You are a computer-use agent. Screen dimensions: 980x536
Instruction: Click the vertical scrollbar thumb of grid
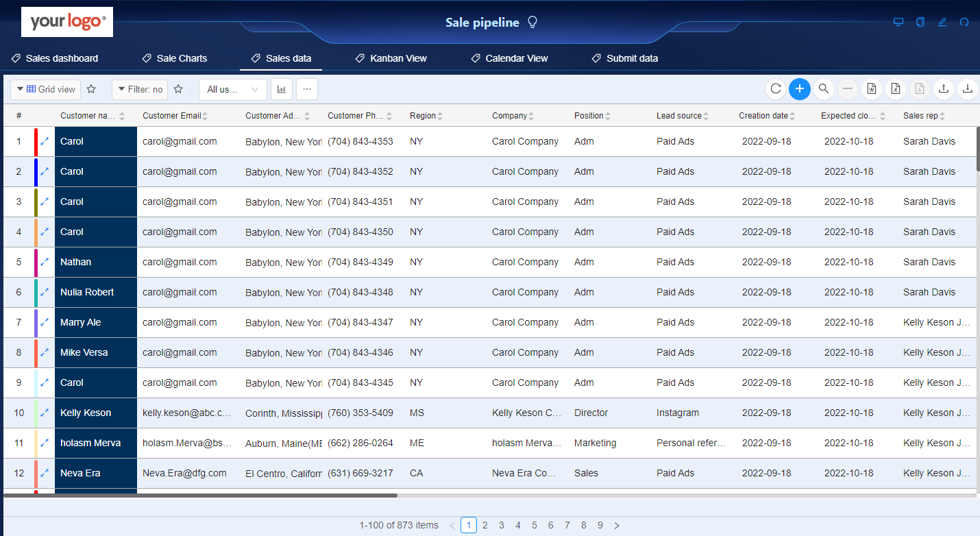coord(978,148)
